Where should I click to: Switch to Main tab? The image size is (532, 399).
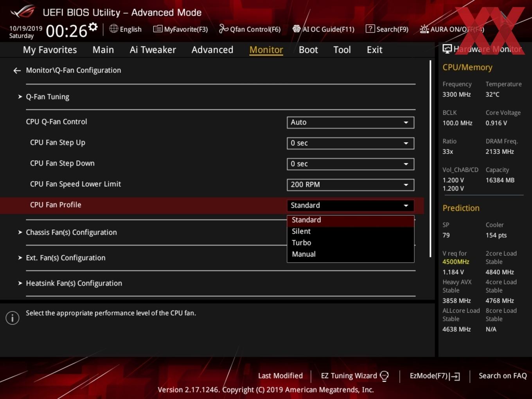pyautogui.click(x=103, y=50)
